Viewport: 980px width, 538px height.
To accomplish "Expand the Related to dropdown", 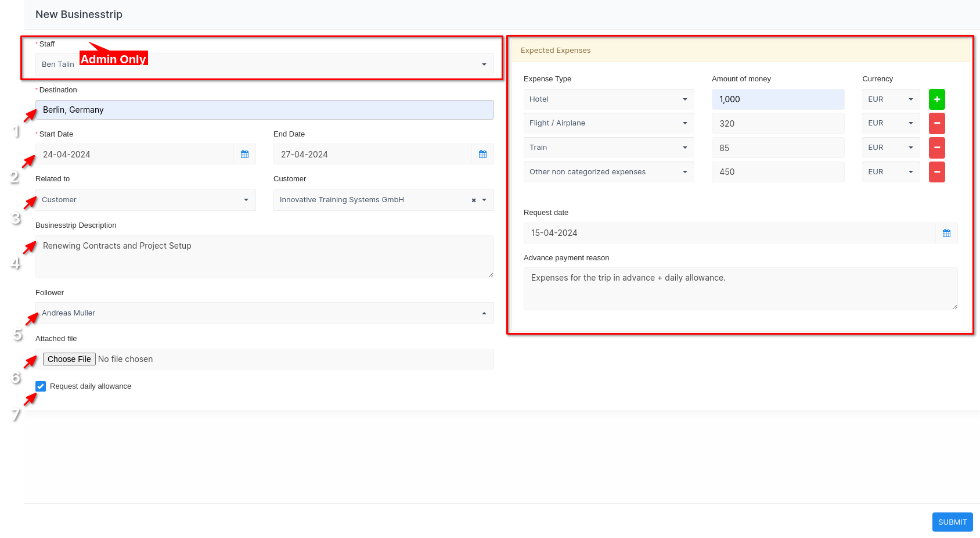I will point(145,200).
